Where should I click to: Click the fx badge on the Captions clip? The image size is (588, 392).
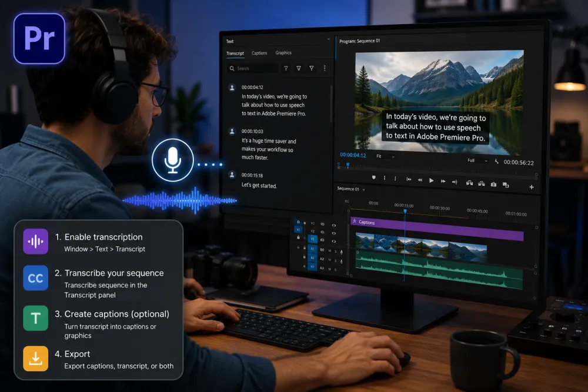click(355, 222)
